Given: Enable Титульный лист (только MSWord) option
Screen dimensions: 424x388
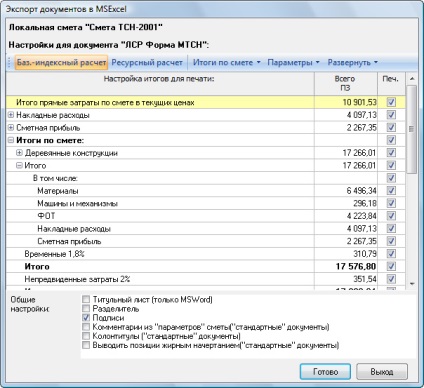Looking at the screenshot, I should pyautogui.click(x=86, y=299).
